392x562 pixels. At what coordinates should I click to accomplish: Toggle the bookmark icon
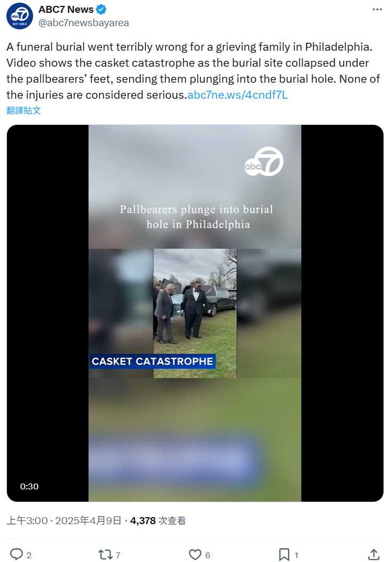pyautogui.click(x=284, y=555)
